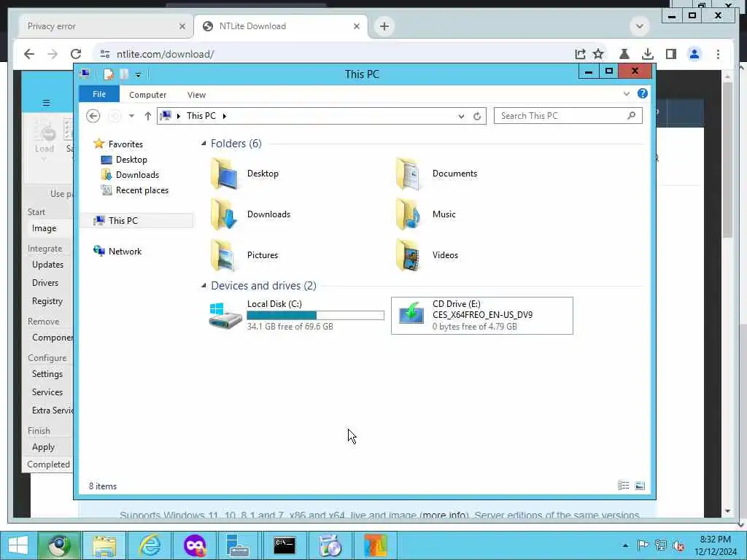Select CD Drive (E:) CES_X64FREO_EN-US_DV9
This screenshot has width=747, height=560.
pyautogui.click(x=481, y=315)
